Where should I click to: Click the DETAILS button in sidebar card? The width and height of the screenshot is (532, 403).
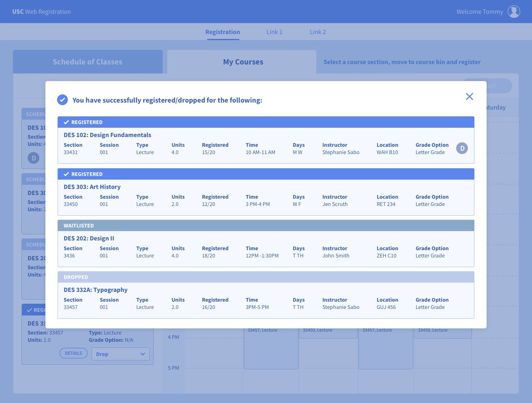point(73,353)
